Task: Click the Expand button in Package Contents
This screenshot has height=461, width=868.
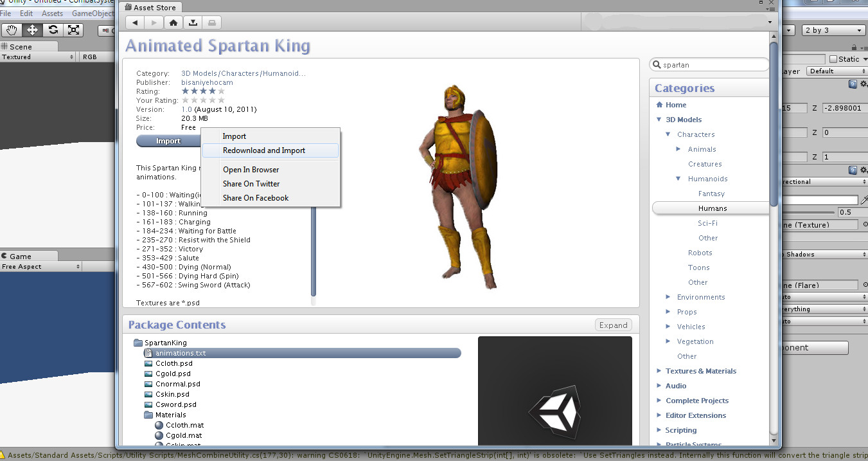Action: point(613,325)
